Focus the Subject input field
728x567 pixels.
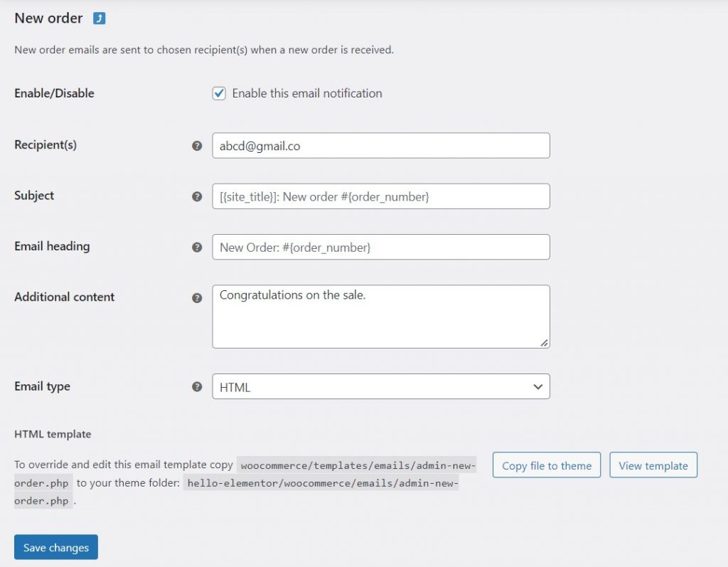coord(381,196)
